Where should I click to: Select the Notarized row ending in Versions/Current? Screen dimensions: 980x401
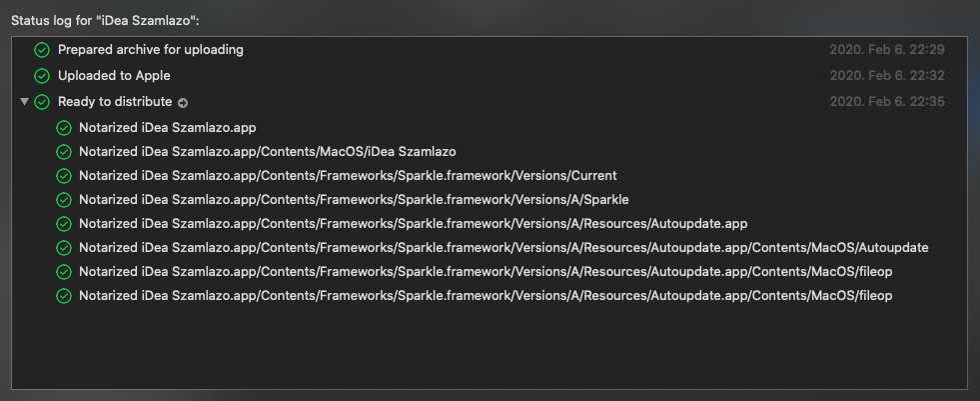point(490,176)
